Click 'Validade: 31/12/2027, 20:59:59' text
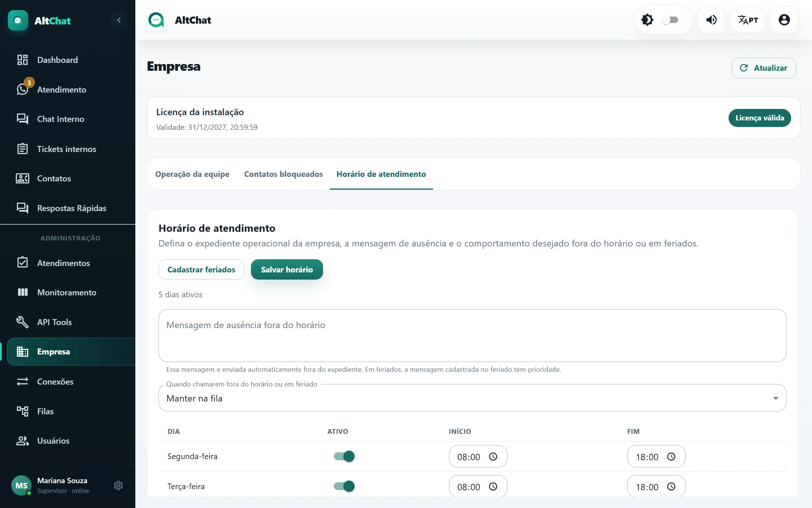 coord(207,127)
